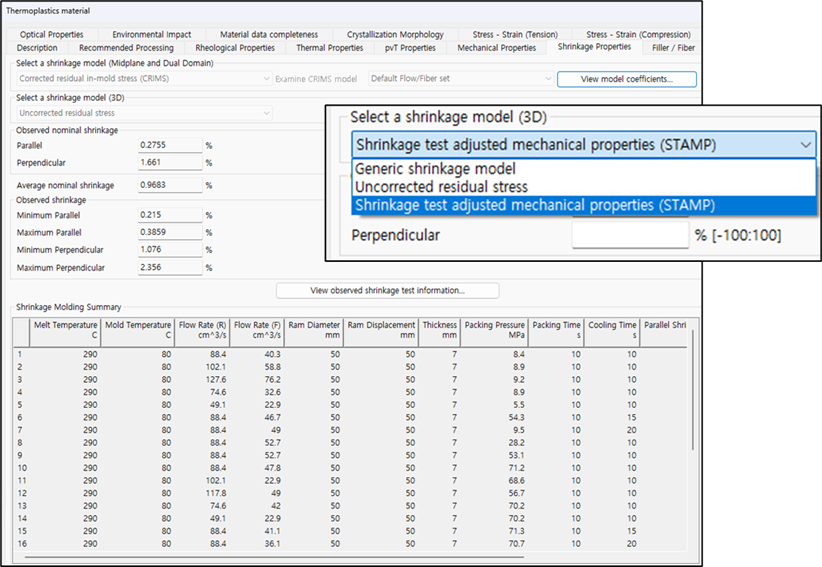Screen dimensions: 822x567
Task: Click View observed shrinkage test information button
Action: [x=387, y=291]
